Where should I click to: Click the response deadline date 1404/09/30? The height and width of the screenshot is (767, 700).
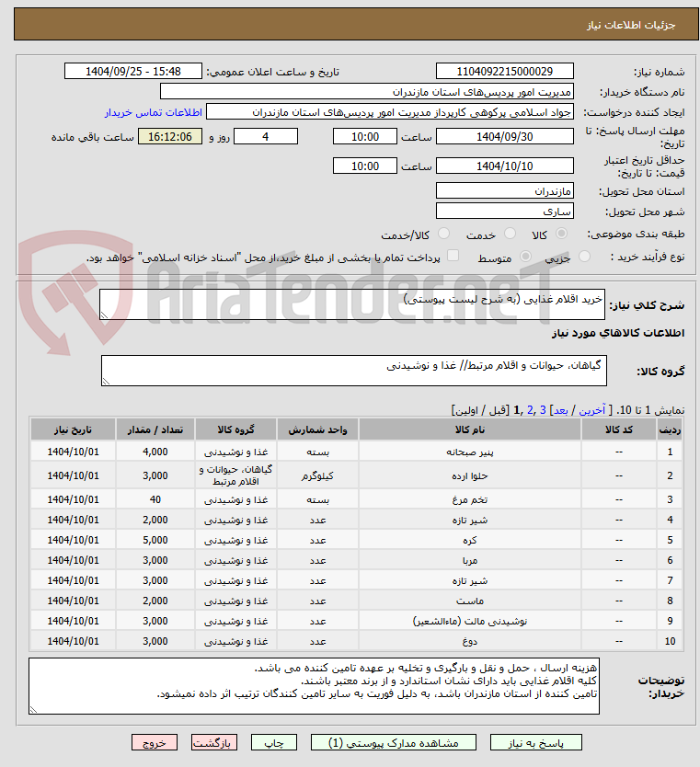[x=504, y=136]
